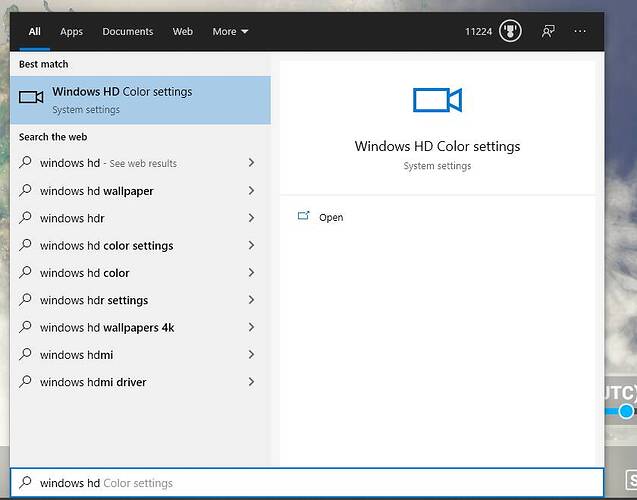The image size is (637, 500).
Task: Expand arrow for 'windows hd' web results
Action: (251, 162)
